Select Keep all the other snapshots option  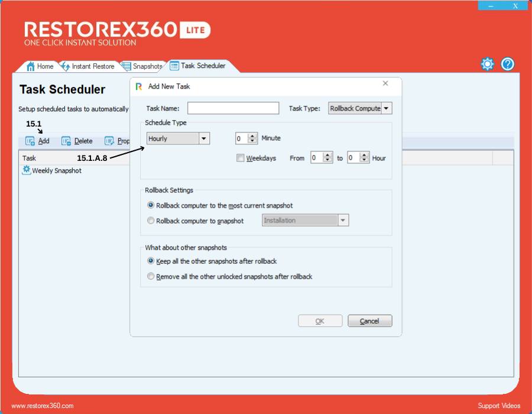click(x=151, y=261)
